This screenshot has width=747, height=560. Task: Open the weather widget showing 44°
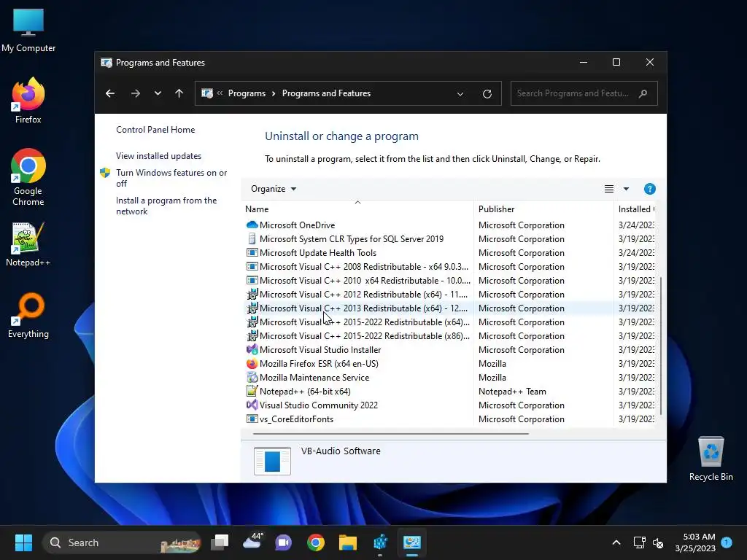click(x=252, y=542)
